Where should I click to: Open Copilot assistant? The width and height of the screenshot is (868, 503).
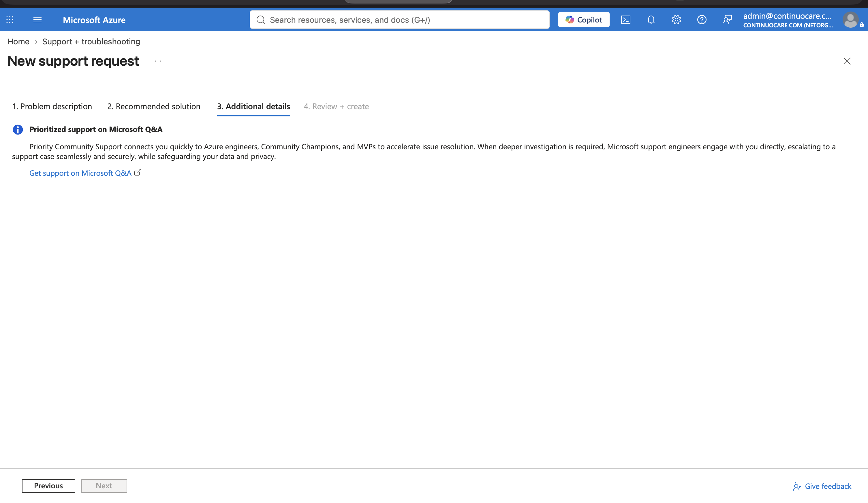tap(584, 20)
